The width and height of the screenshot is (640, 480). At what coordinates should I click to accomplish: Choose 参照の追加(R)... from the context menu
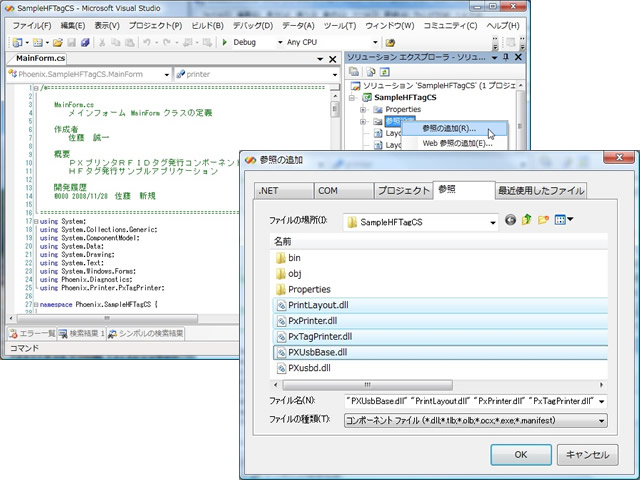click(455, 129)
